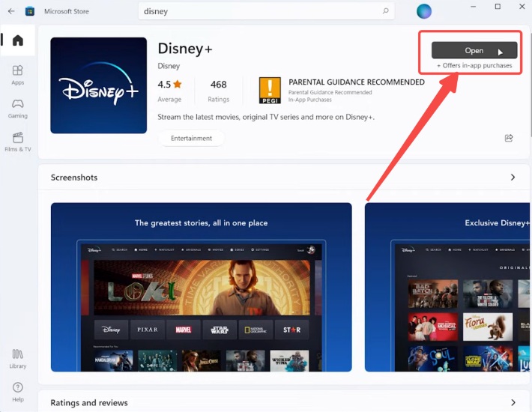This screenshot has height=412, width=532.
Task: Open Help in the sidebar
Action: click(18, 392)
